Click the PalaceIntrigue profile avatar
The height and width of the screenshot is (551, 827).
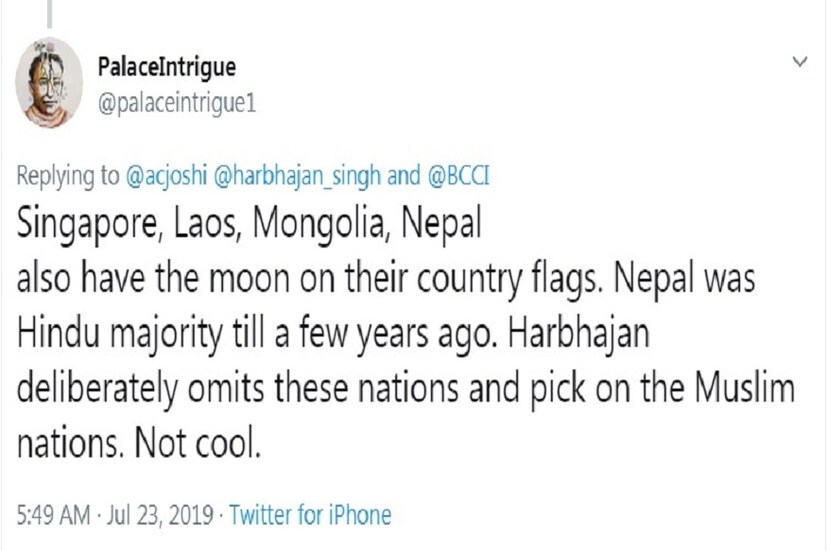(x=50, y=82)
